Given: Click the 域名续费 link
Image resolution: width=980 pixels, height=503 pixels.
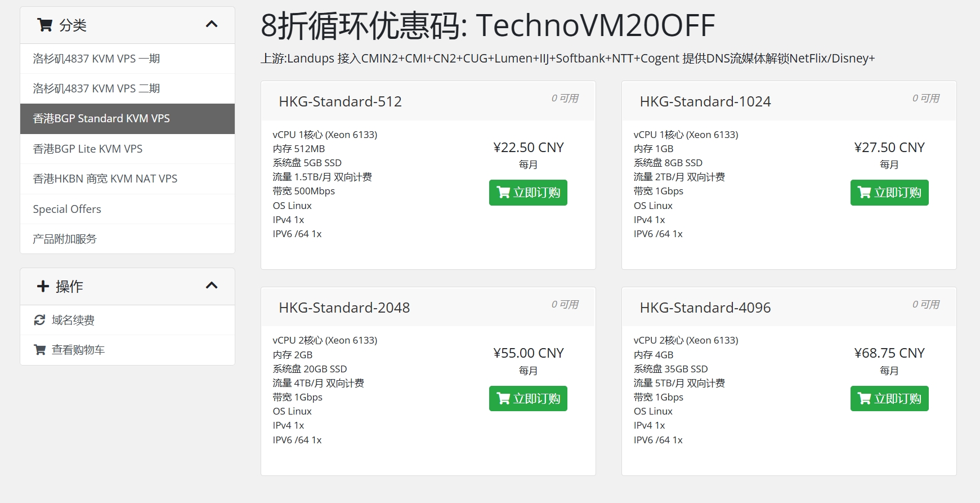Looking at the screenshot, I should click(73, 320).
